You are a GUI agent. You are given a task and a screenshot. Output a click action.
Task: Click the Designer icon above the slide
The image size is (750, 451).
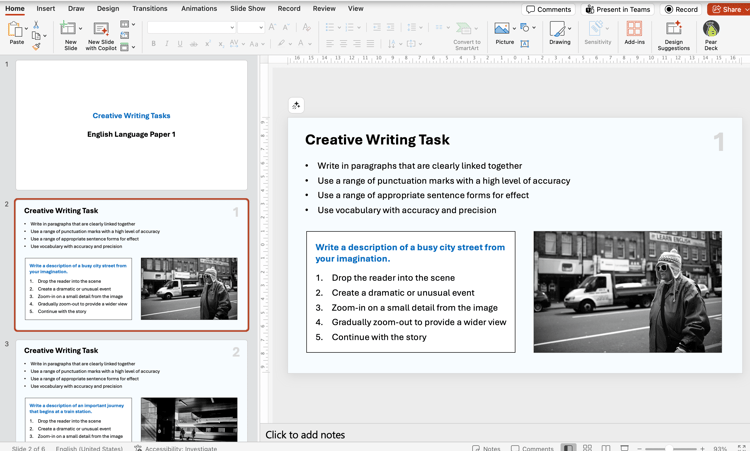(x=296, y=105)
